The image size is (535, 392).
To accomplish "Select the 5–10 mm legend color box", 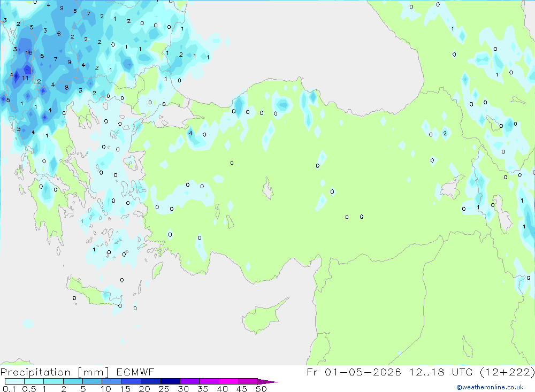I will [x=93, y=381].
